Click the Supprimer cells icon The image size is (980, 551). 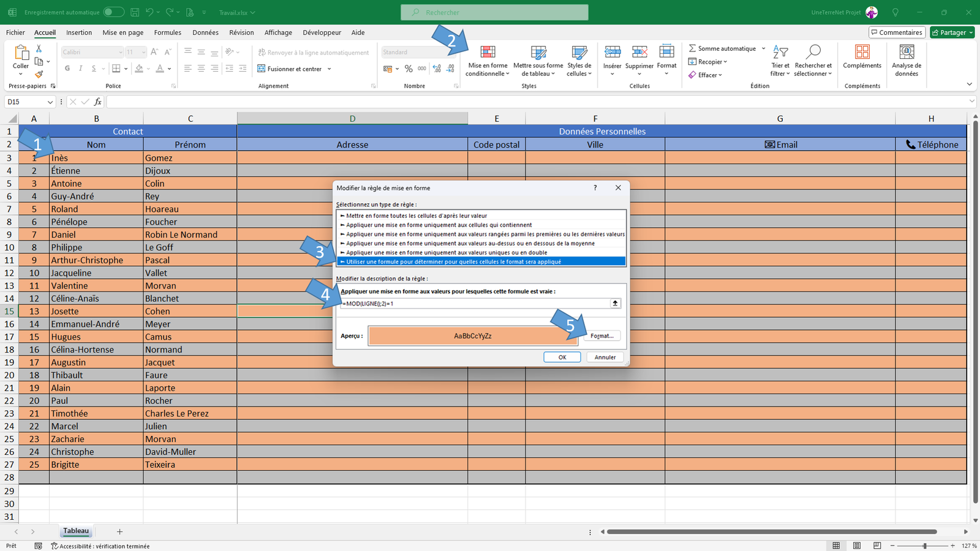[639, 52]
